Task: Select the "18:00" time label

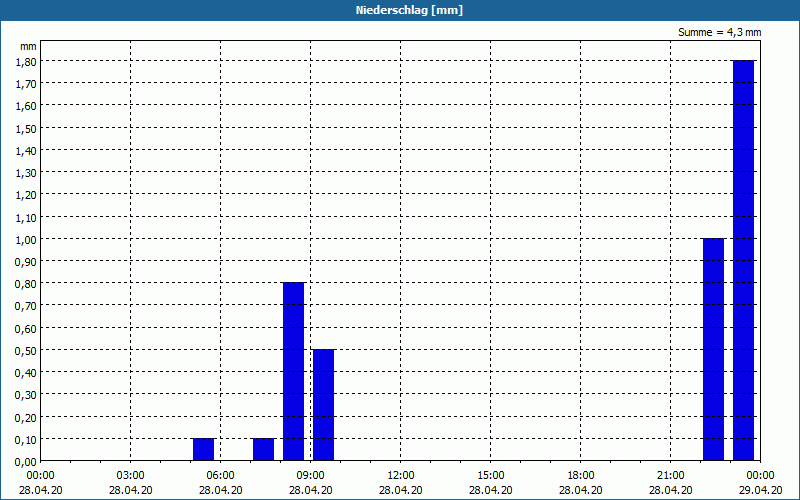Action: point(581,476)
